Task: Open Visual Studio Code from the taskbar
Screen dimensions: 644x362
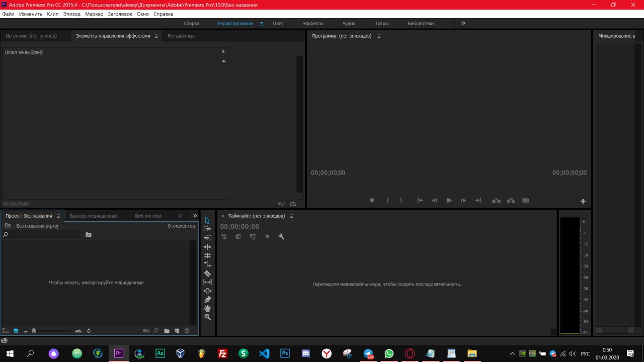Action: (264, 353)
